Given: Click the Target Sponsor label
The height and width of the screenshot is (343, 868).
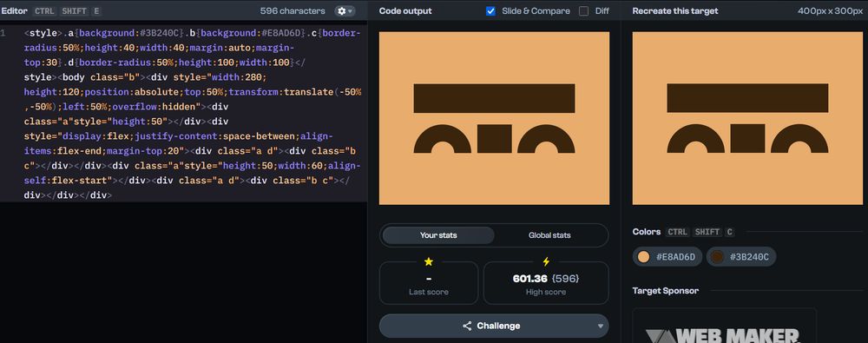Looking at the screenshot, I should tap(666, 290).
